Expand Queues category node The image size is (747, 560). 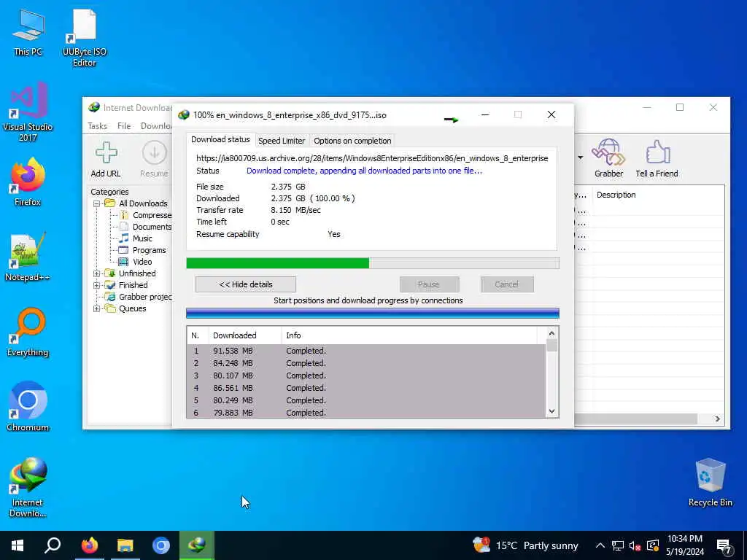97,308
